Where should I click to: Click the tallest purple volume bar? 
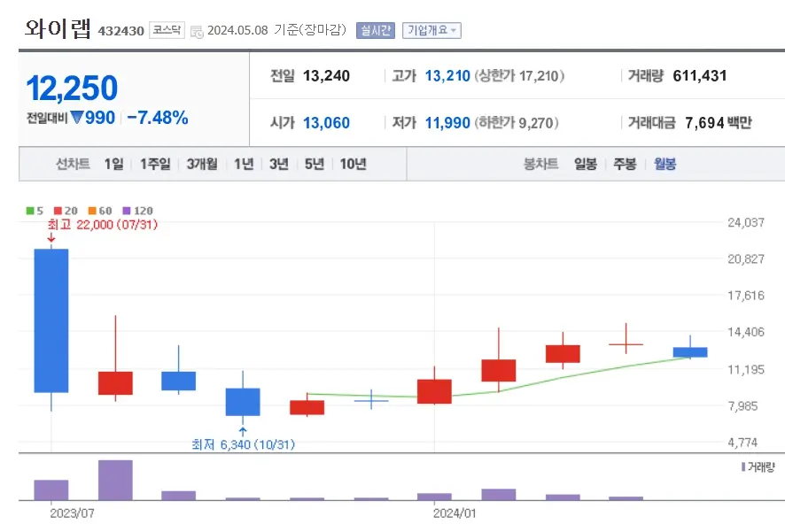tap(115, 481)
